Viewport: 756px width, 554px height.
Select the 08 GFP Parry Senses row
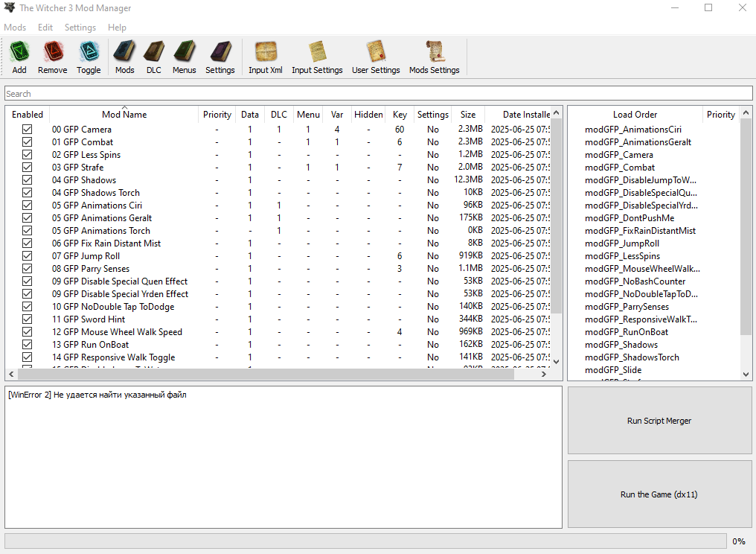[278, 268]
